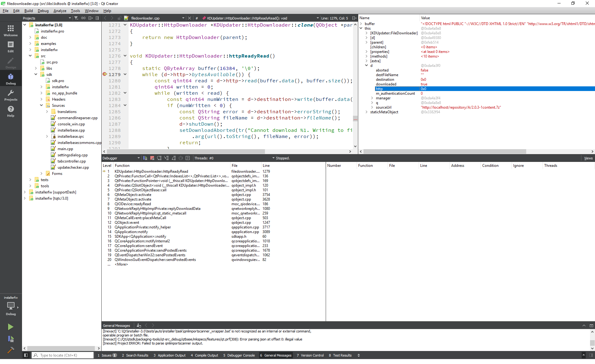Click the Build hammer icon
This screenshot has height=364, width=595.
(x=11, y=350)
